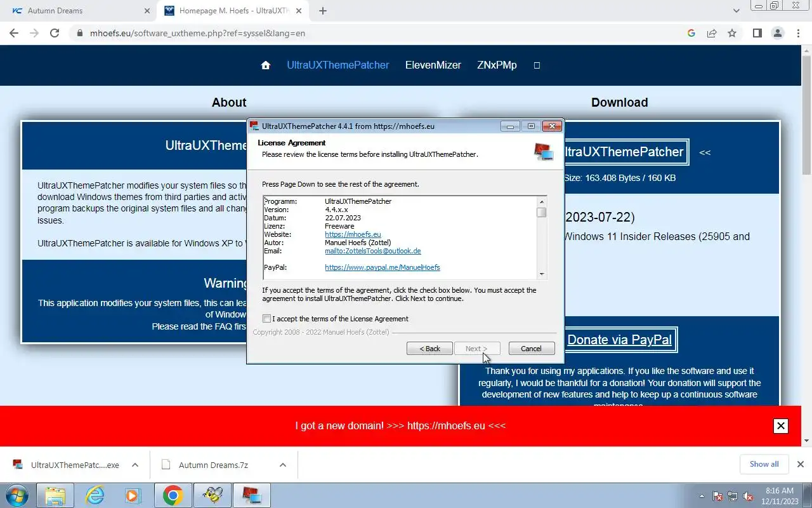Click the Back button in installer
The width and height of the screenshot is (812, 508).
[x=429, y=349]
